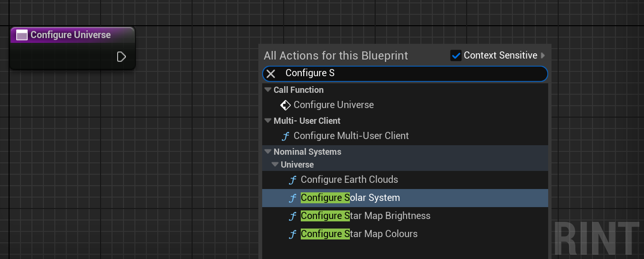This screenshot has width=644, height=259.
Task: Clear the search text with the X icon
Action: click(x=271, y=73)
